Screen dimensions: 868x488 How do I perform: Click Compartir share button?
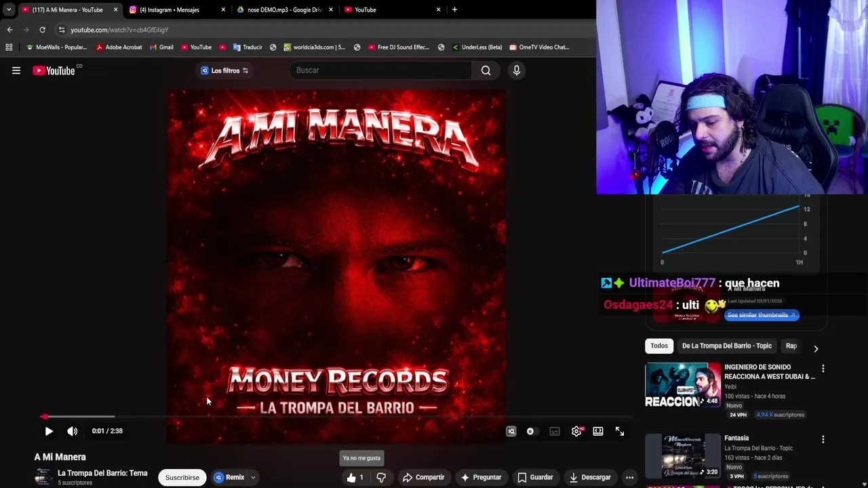point(423,477)
